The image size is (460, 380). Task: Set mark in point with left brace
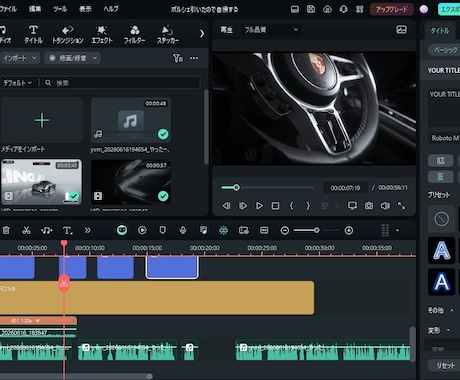tap(292, 206)
